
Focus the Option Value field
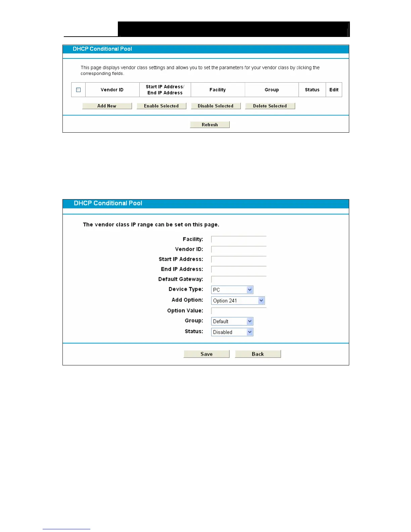(x=239, y=311)
